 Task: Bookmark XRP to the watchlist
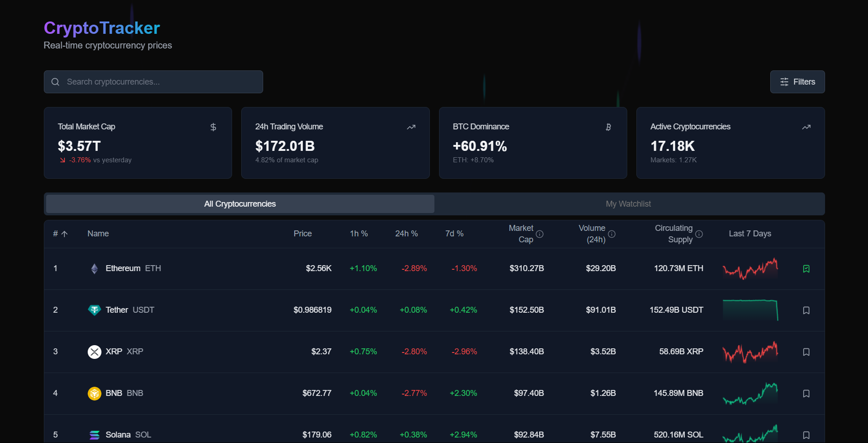pos(806,352)
